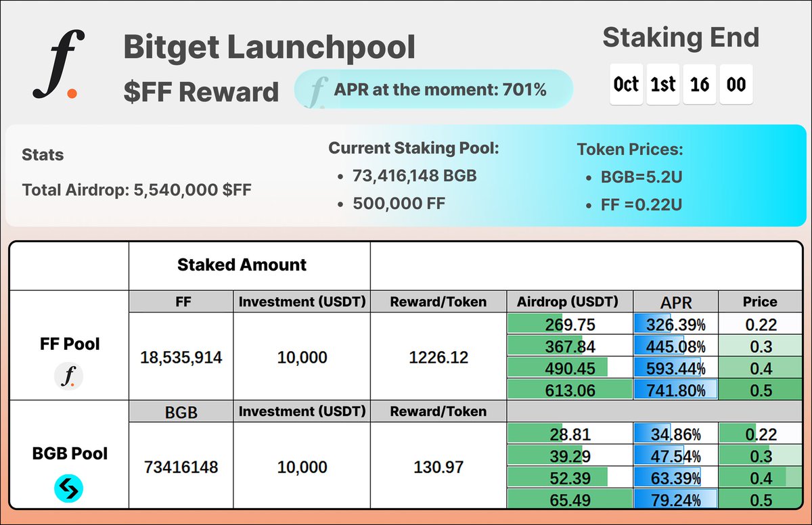Click the airdrop value '269.75'
The width and height of the screenshot is (812, 525).
[569, 324]
